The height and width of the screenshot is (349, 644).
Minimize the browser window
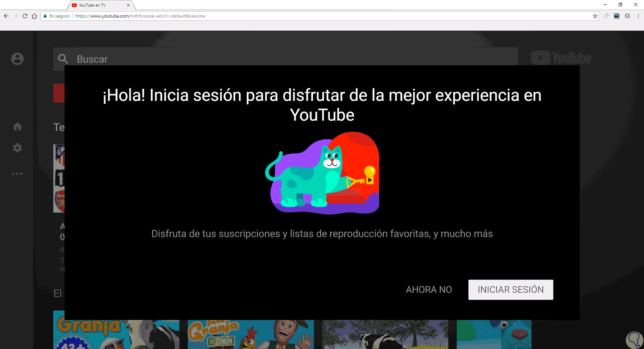tap(605, 5)
